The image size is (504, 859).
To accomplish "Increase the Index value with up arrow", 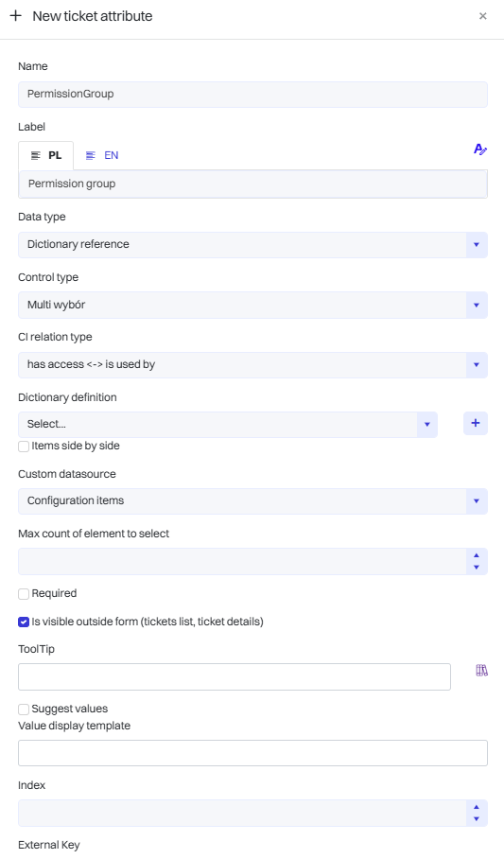I will coord(476,807).
